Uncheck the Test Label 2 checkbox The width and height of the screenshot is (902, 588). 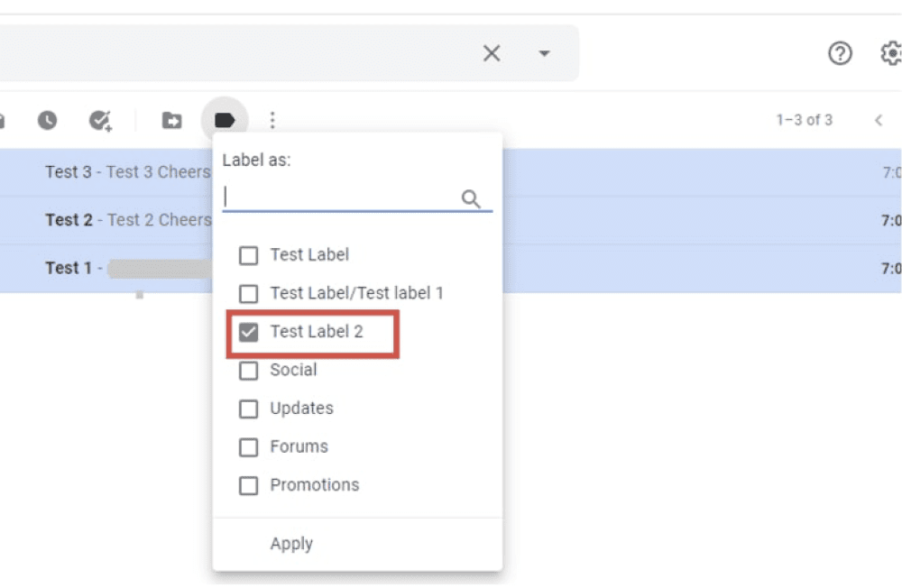(x=248, y=333)
